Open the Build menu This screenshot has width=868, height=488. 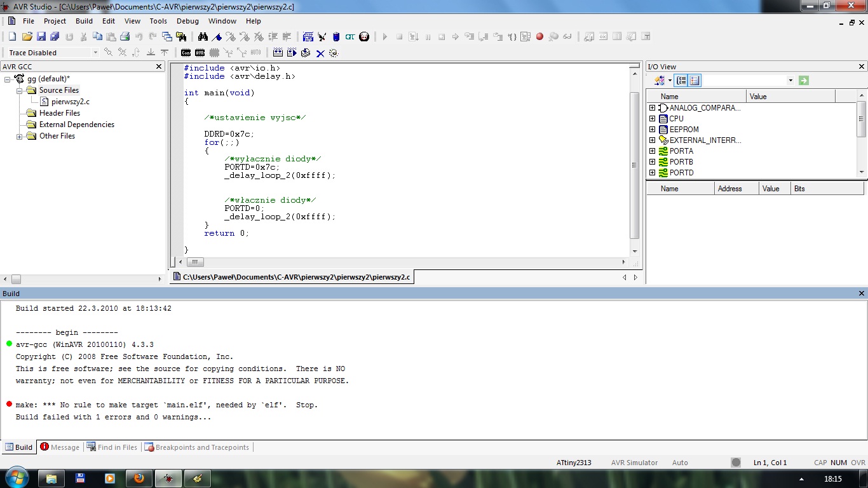point(84,21)
